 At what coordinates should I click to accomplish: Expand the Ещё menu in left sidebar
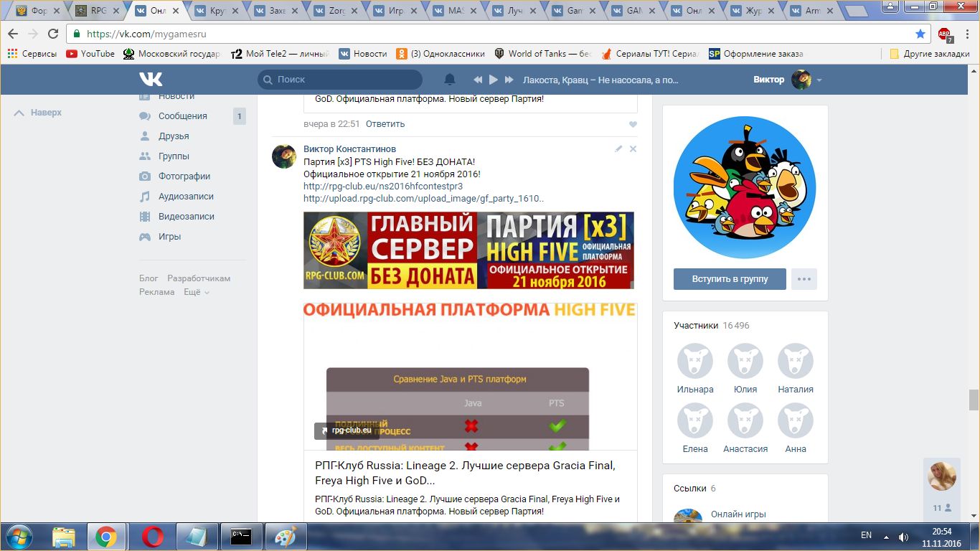pos(197,292)
